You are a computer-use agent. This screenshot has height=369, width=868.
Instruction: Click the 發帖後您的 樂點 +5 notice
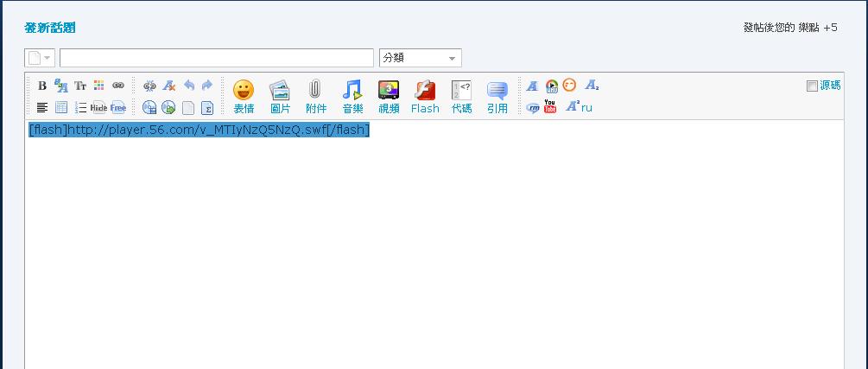pos(790,28)
